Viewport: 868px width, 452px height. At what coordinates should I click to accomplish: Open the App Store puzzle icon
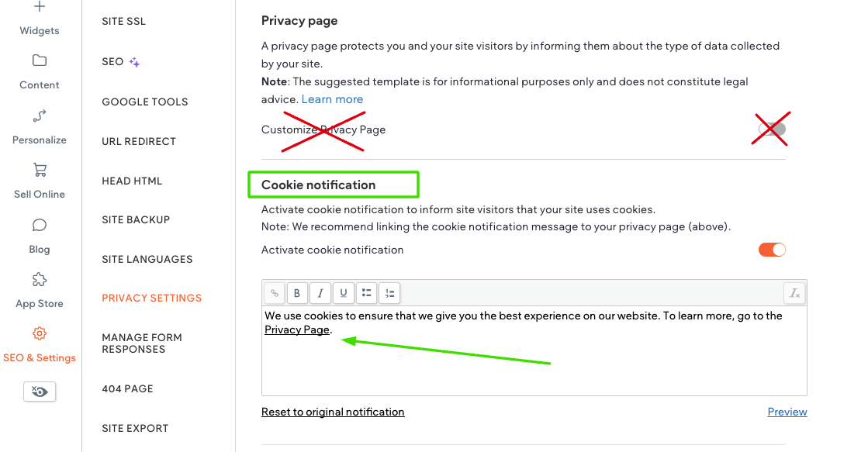point(40,279)
